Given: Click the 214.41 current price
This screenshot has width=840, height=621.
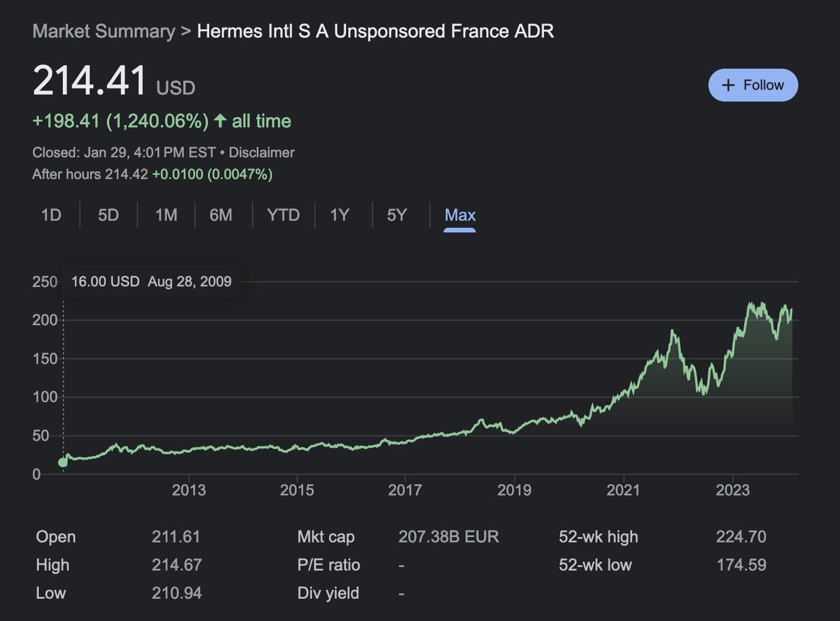Looking at the screenshot, I should point(89,80).
